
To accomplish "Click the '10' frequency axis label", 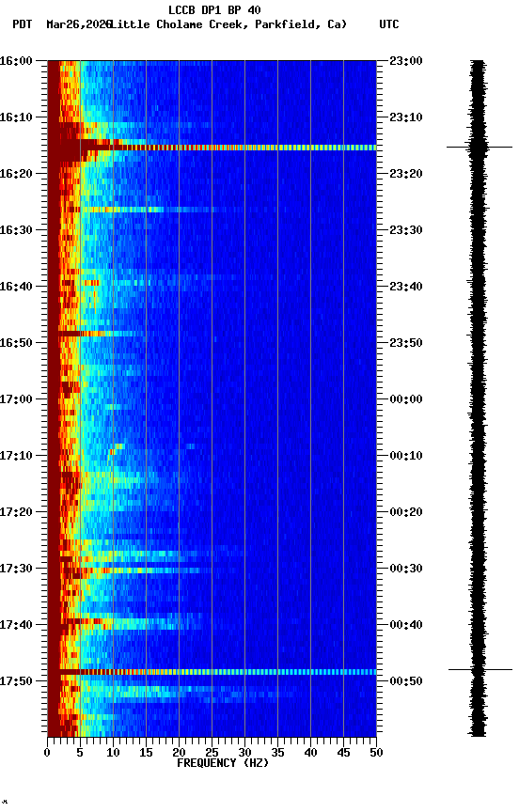I will tap(113, 753).
